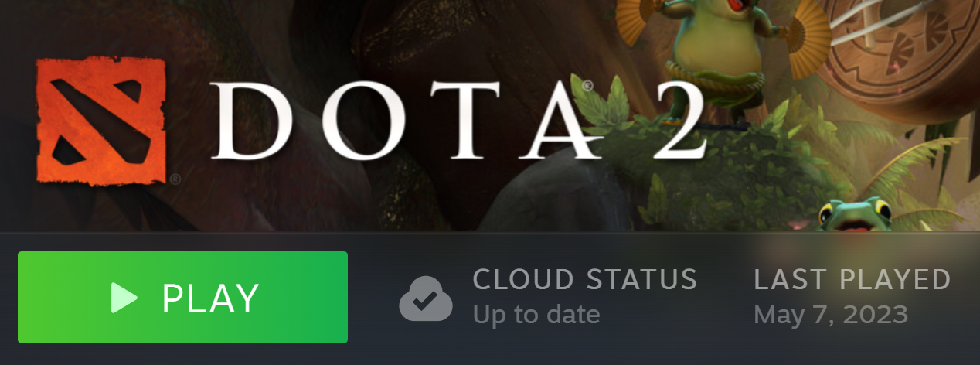Click the number 2 in game title

tap(671, 120)
